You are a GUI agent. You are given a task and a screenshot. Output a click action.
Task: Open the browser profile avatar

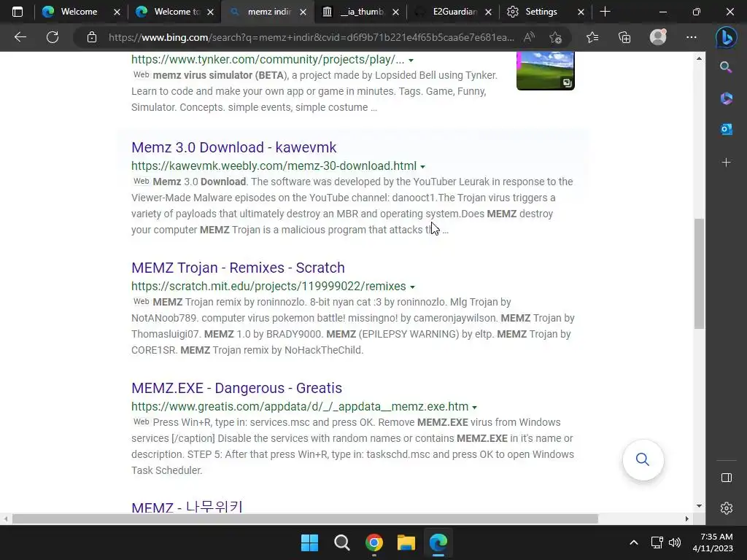tap(658, 37)
